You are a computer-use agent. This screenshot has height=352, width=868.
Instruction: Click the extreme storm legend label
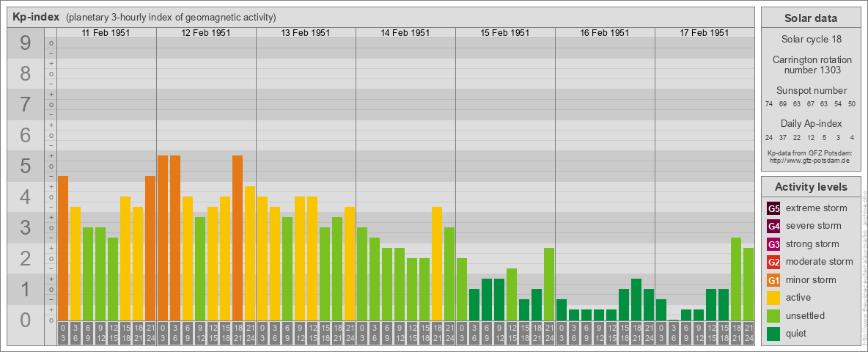817,208
